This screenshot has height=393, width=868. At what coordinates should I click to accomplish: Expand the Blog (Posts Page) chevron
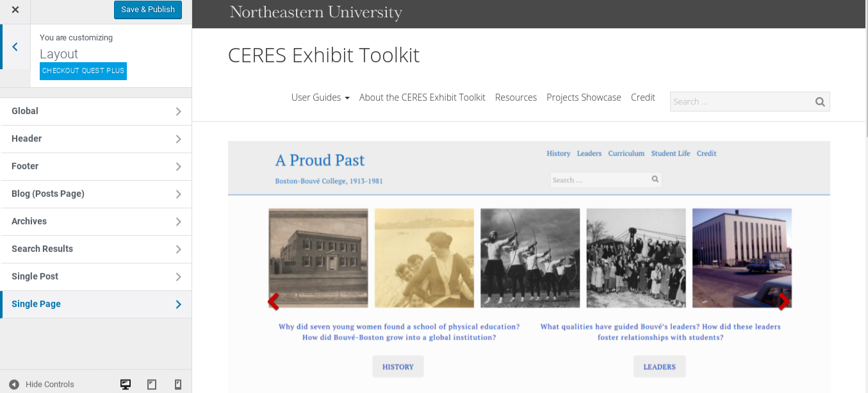pyautogui.click(x=179, y=194)
